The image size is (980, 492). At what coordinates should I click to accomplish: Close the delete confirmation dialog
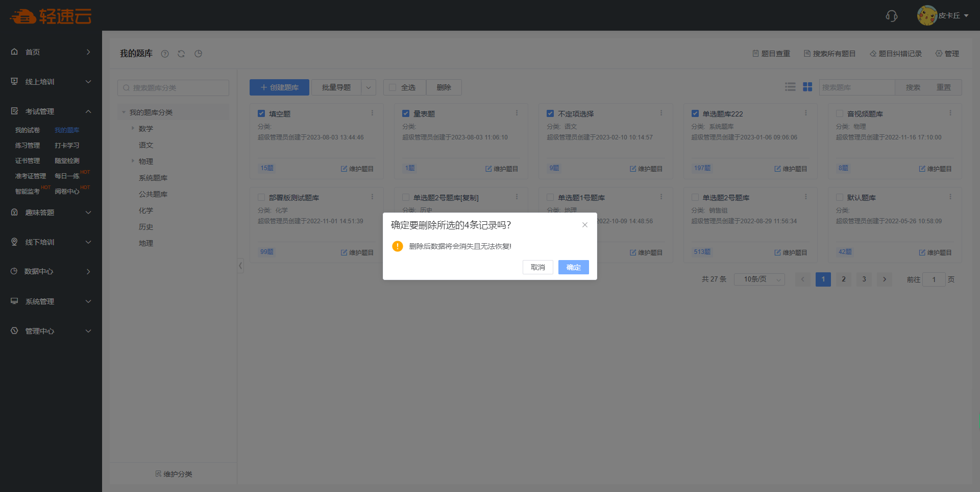click(585, 225)
